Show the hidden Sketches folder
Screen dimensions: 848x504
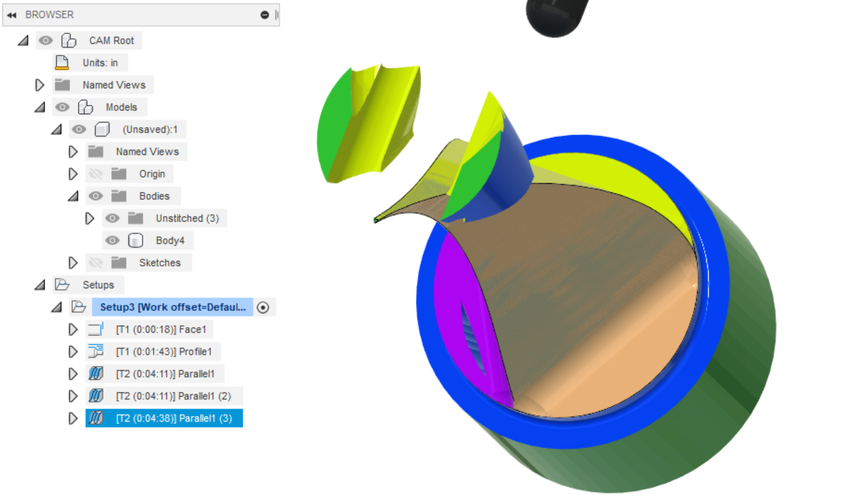pyautogui.click(x=96, y=263)
